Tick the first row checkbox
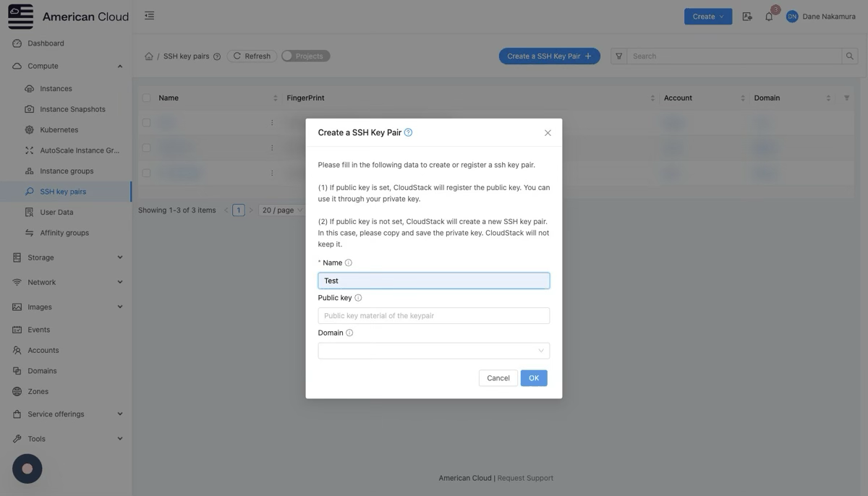The height and width of the screenshot is (496, 868). coord(147,123)
